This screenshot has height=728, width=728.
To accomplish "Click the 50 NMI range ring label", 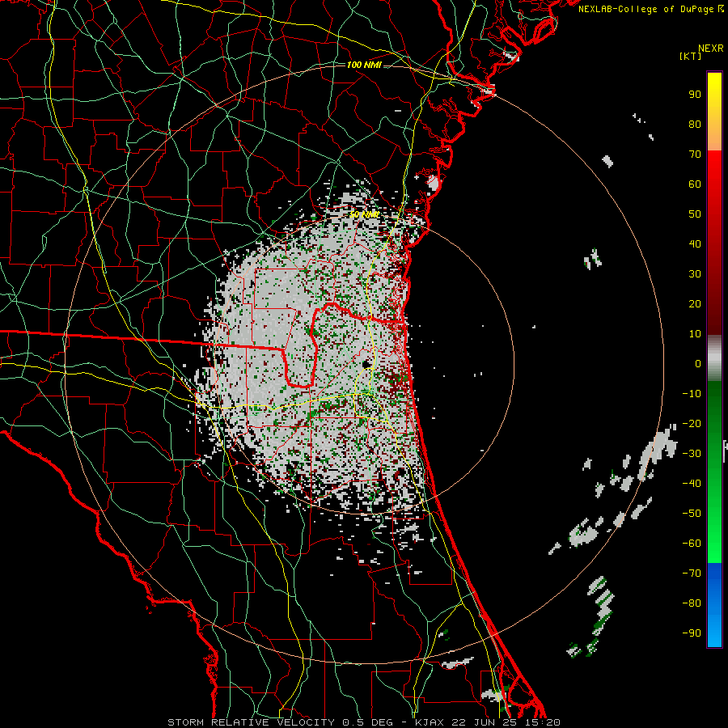I will (364, 214).
